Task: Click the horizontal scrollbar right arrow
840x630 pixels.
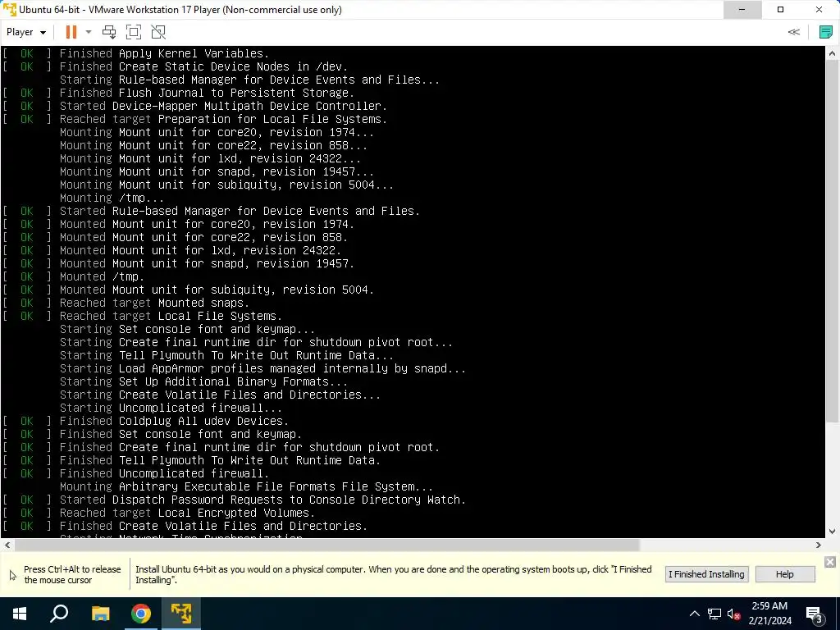Action: pos(818,546)
